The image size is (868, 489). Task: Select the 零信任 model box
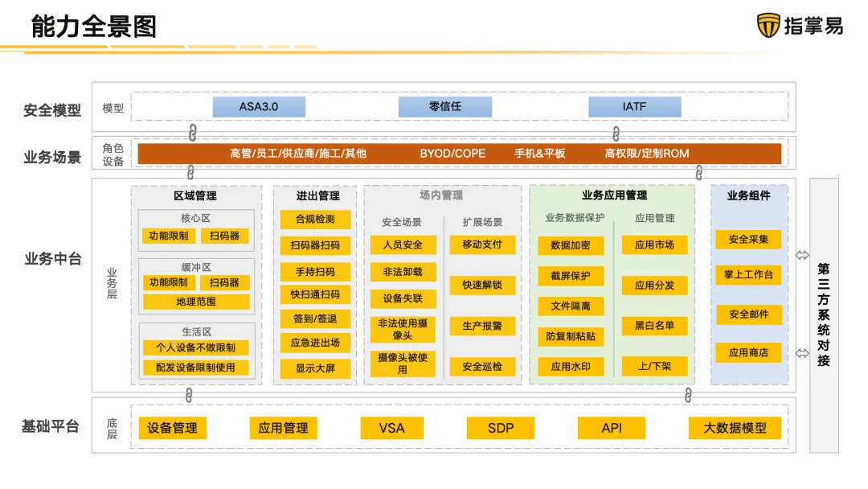[x=444, y=107]
